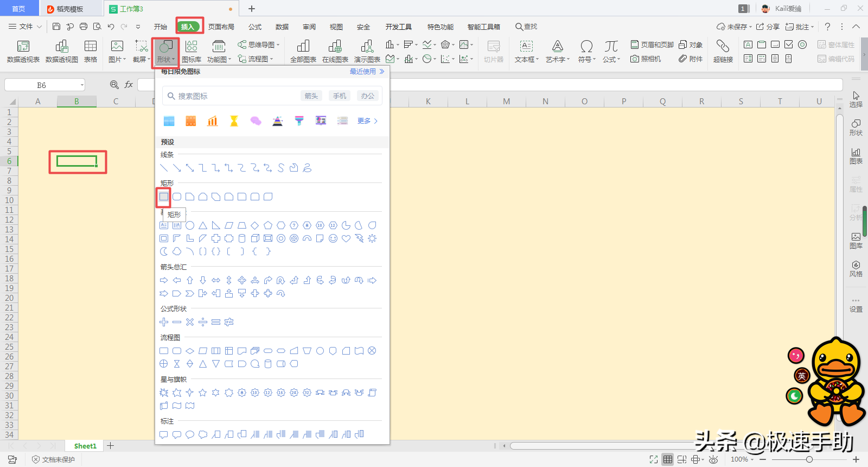Click the zoom out minus button
The image size is (868, 467).
(x=763, y=459)
